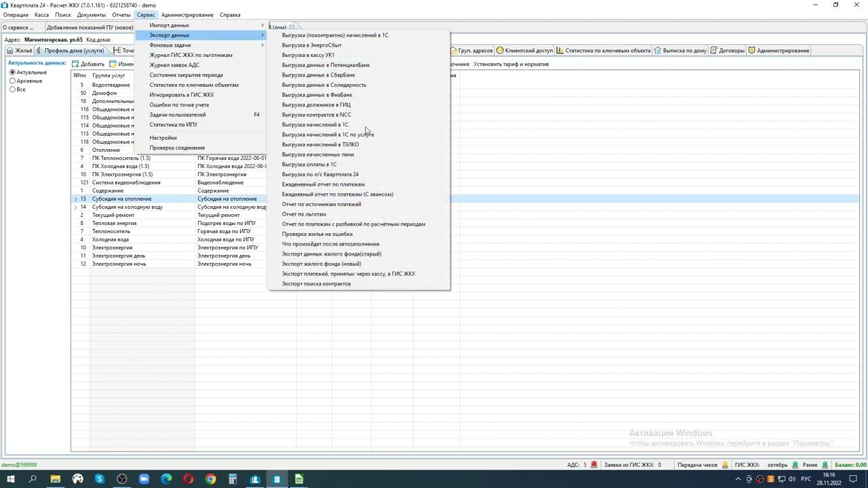Click Передача чеков status icon
The image size is (868, 488).
point(725,465)
